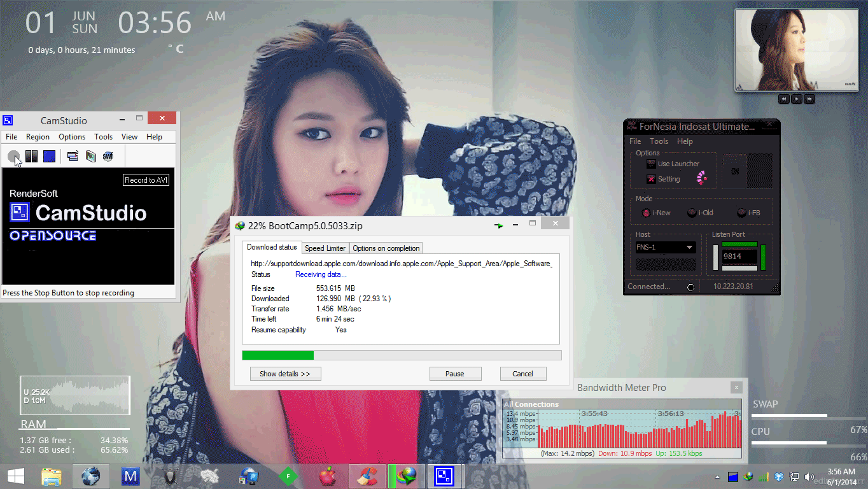
Task: Click the Receiving data status text
Action: 321,274
